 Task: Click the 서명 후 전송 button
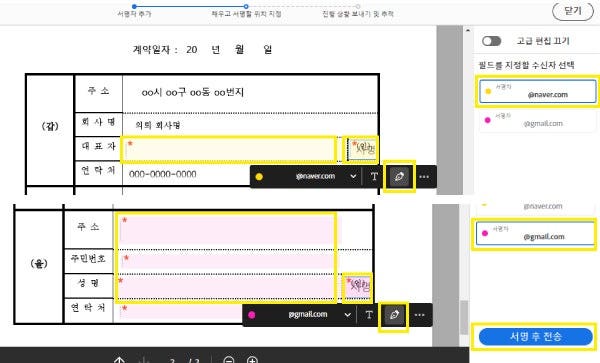(x=535, y=337)
